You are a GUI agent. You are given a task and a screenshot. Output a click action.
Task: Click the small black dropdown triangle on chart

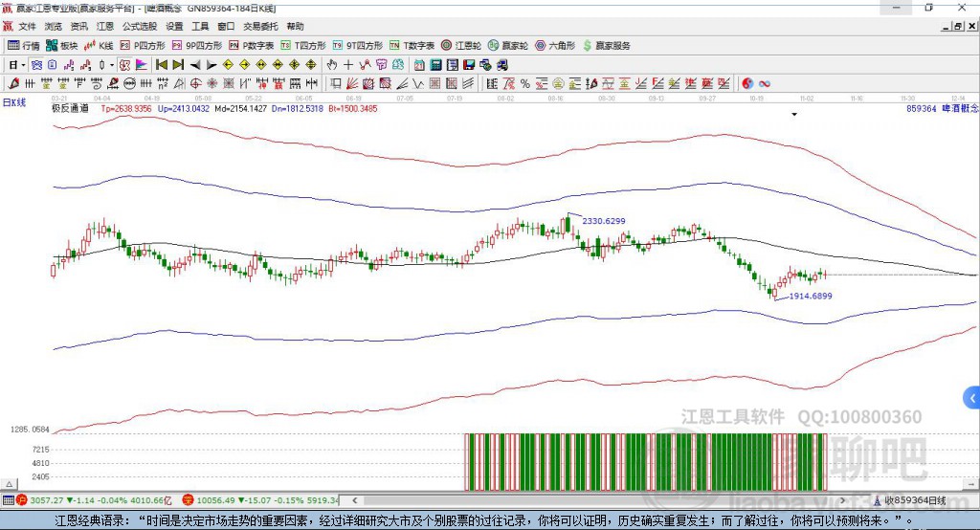coord(794,115)
